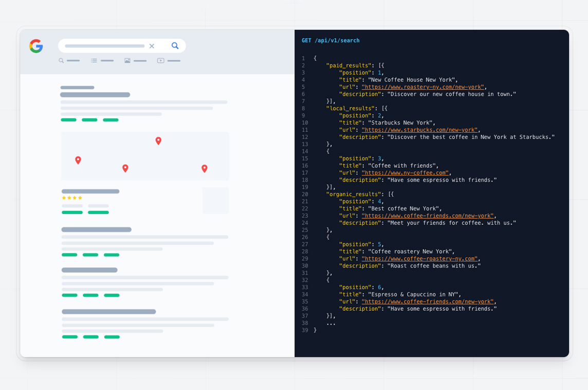The image size is (588, 390).
Task: Click the GET /api/v1/search heading
Action: point(330,41)
